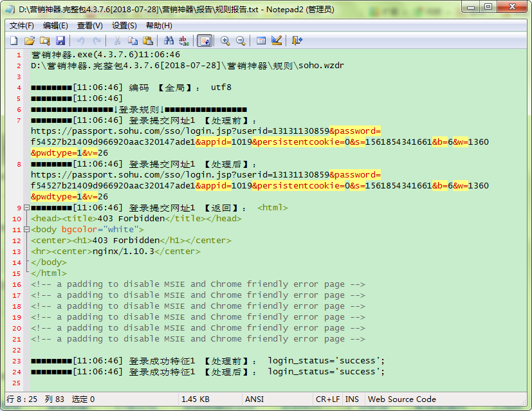The width and height of the screenshot is (532, 411).
Task: Open the 查看(V) menu
Action: click(89, 25)
